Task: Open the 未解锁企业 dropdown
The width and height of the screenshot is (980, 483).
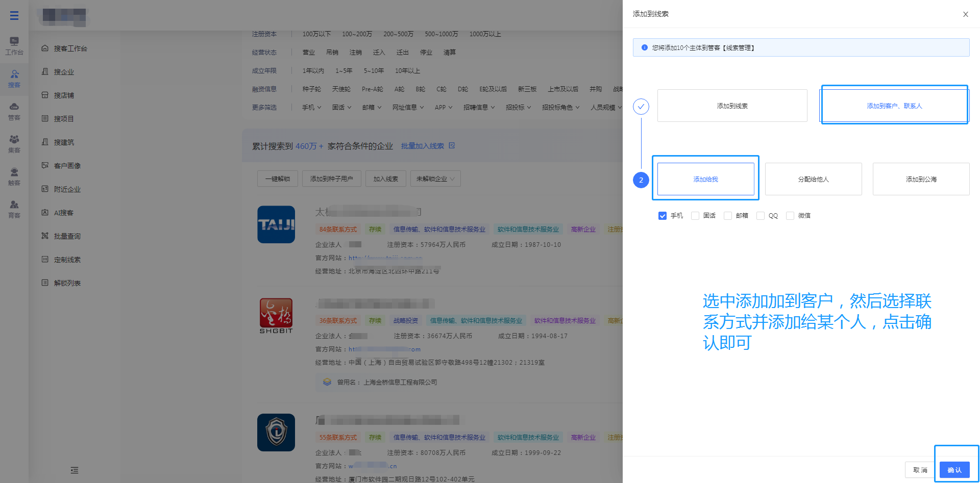Action: (435, 179)
